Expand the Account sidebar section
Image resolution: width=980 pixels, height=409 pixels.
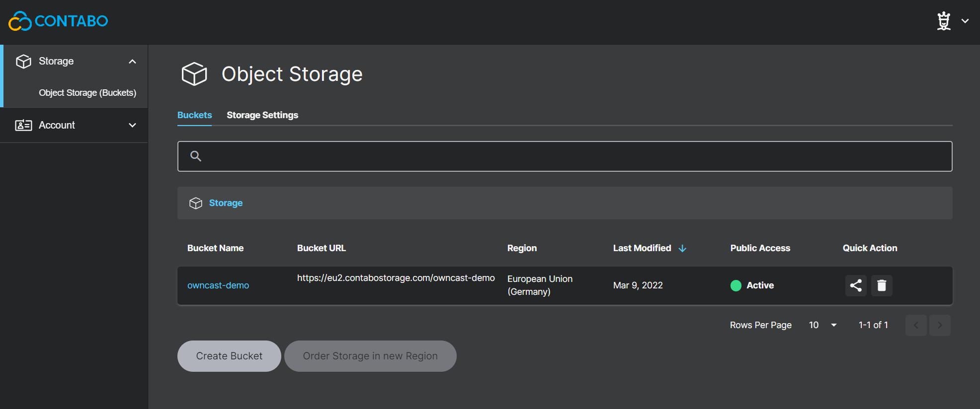pyautogui.click(x=132, y=125)
